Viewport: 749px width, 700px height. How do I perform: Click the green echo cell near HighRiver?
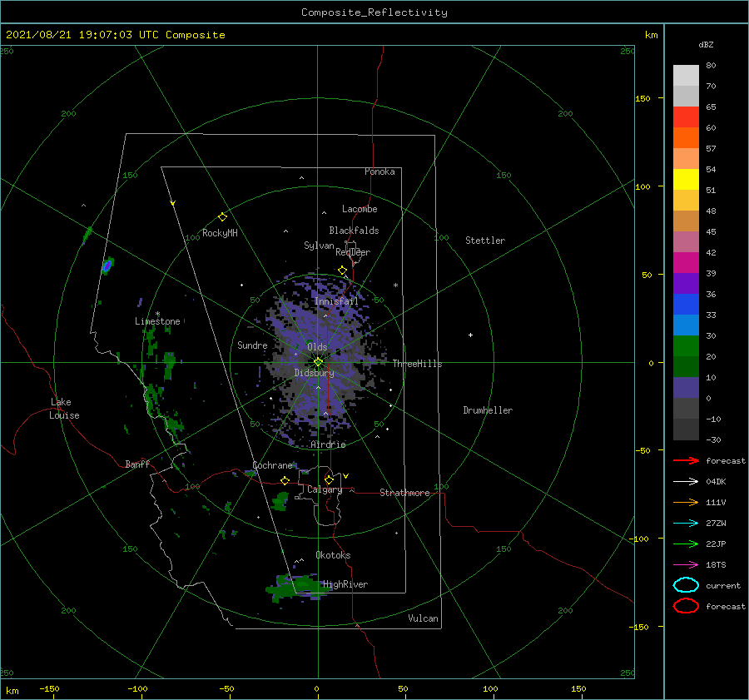click(299, 587)
